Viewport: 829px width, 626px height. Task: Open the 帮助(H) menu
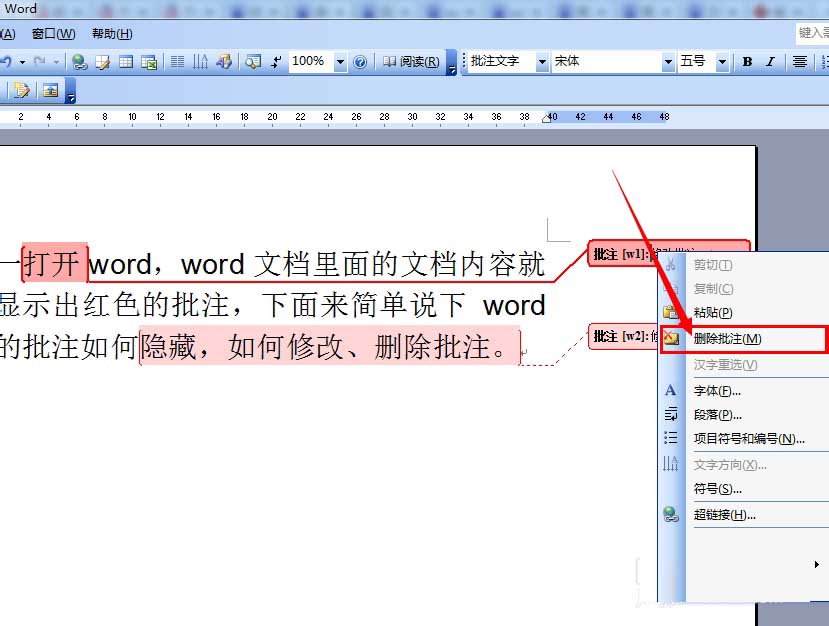[x=112, y=34]
